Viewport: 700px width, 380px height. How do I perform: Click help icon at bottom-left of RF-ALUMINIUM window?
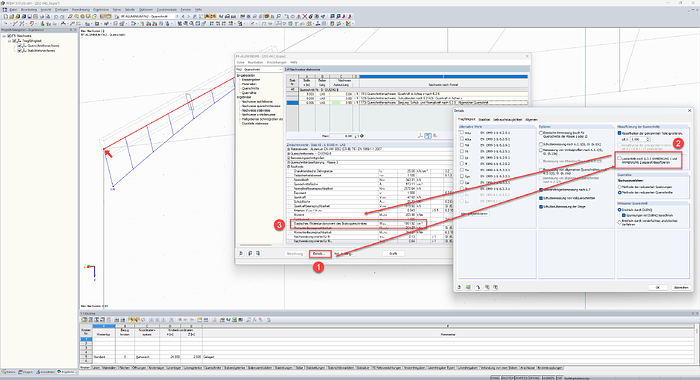point(241,253)
